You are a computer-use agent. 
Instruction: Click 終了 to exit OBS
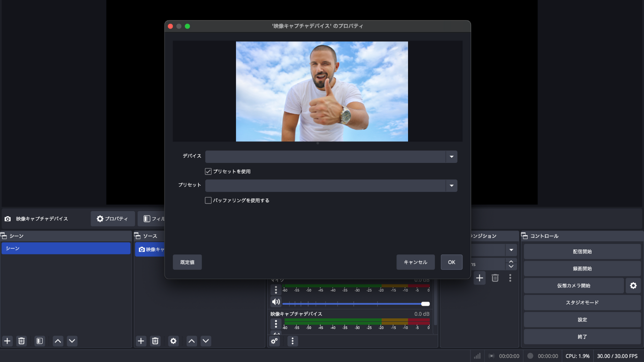(582, 337)
